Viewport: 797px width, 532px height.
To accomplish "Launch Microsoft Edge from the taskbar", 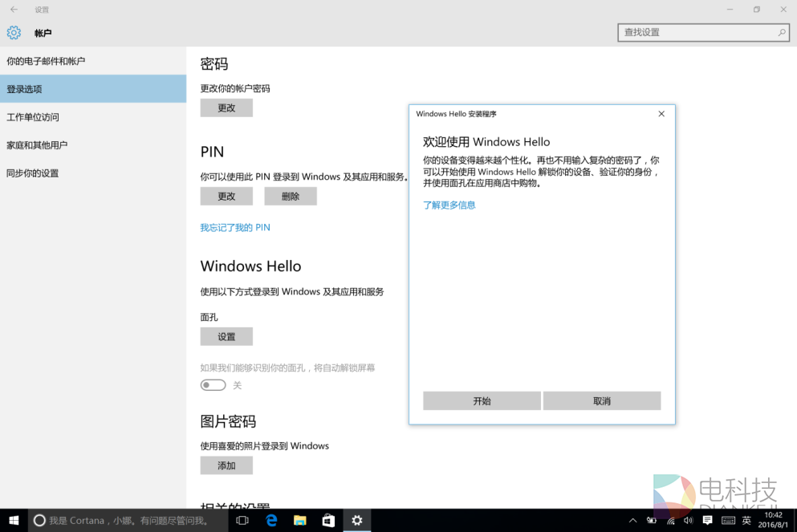I will (271, 521).
